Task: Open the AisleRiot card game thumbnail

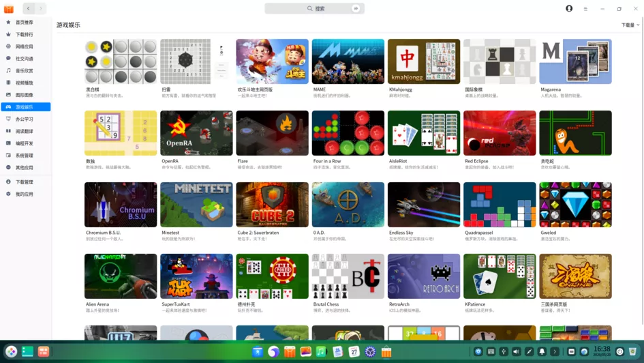Action: tap(424, 133)
